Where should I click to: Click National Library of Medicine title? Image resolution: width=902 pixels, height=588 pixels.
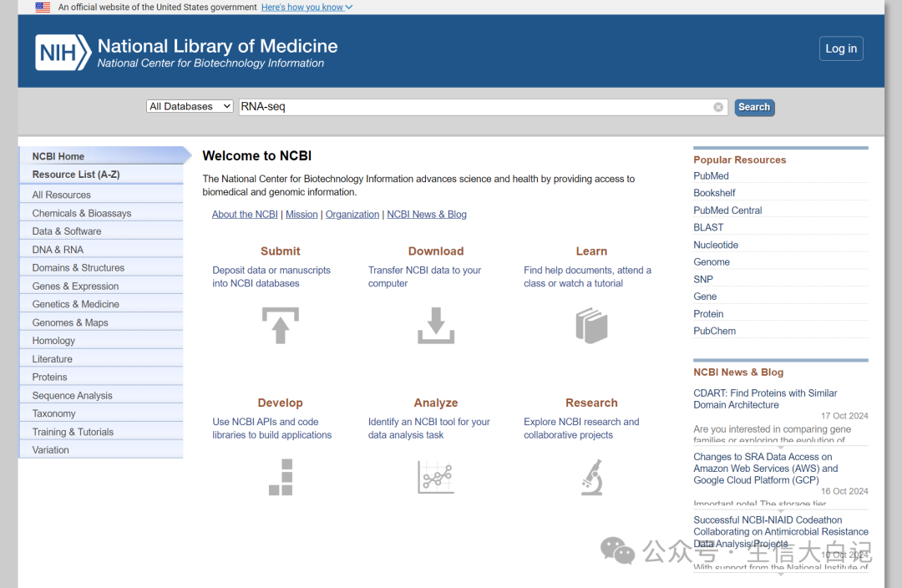[x=217, y=46]
